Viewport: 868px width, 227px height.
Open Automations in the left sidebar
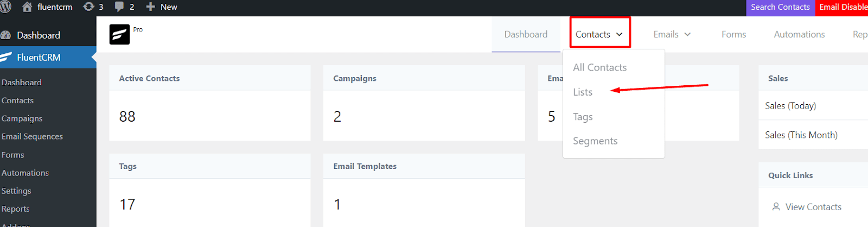[x=25, y=173]
